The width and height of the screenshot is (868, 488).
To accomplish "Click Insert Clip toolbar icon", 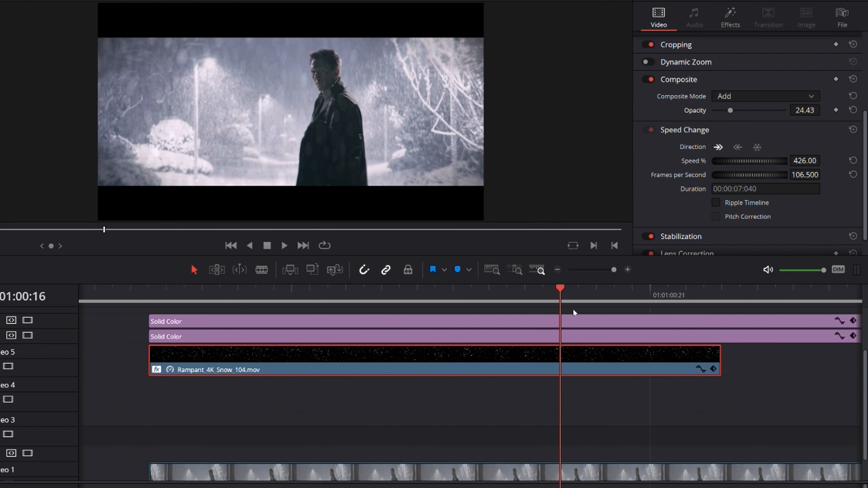I will pyautogui.click(x=290, y=270).
